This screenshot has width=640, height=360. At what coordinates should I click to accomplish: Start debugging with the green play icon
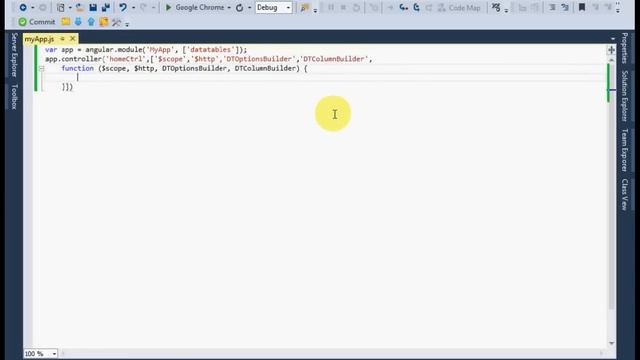pos(168,7)
